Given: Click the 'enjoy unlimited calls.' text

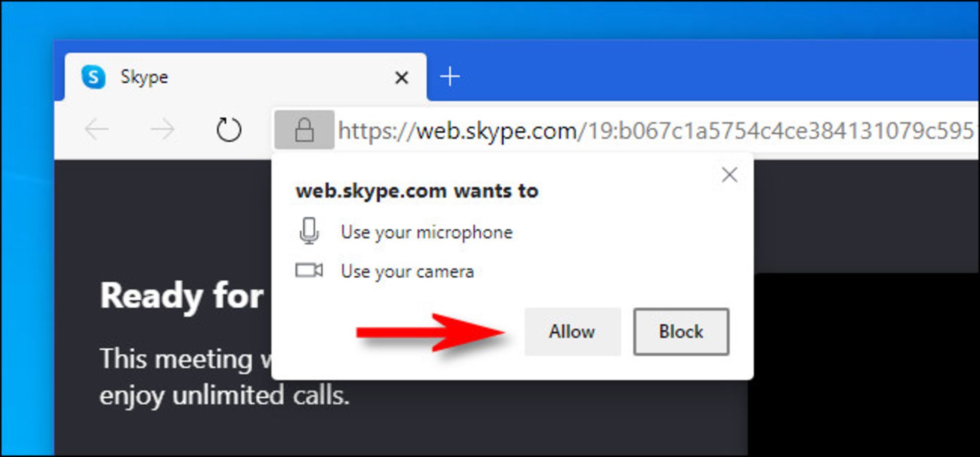Looking at the screenshot, I should (x=225, y=396).
